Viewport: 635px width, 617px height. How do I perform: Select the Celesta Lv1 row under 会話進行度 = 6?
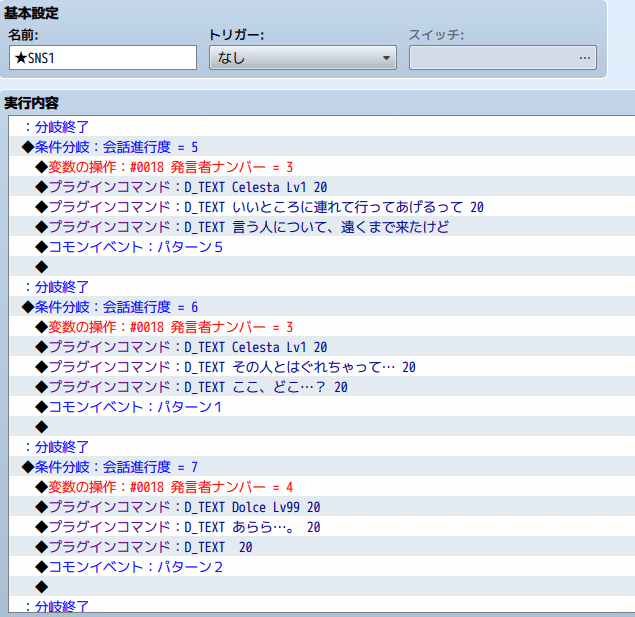[x=322, y=347]
